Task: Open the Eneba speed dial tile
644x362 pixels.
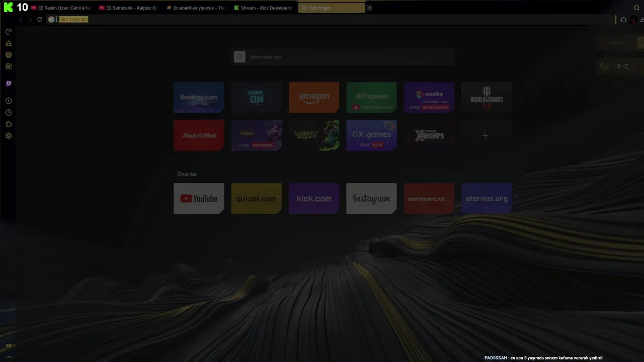Action: pos(429,98)
